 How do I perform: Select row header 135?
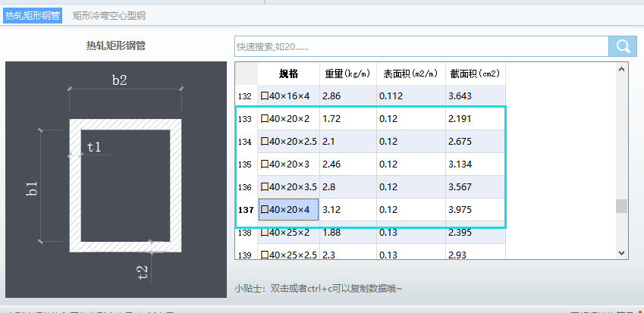tap(247, 164)
